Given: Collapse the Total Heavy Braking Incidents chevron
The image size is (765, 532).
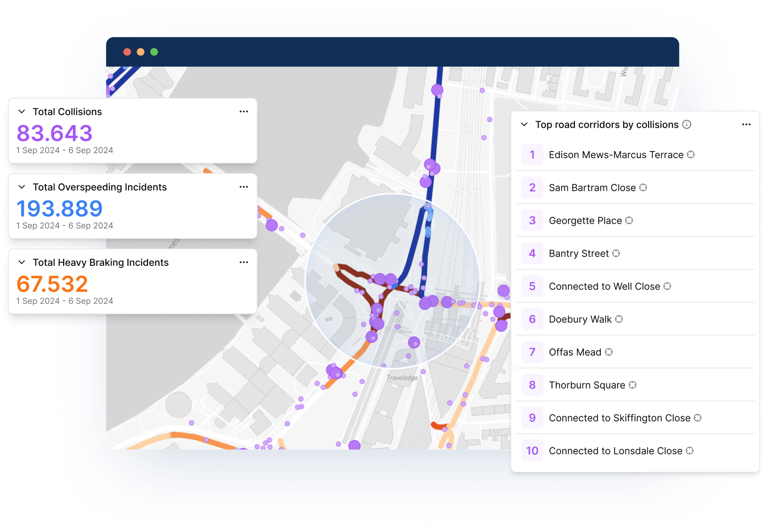Looking at the screenshot, I should tap(22, 262).
